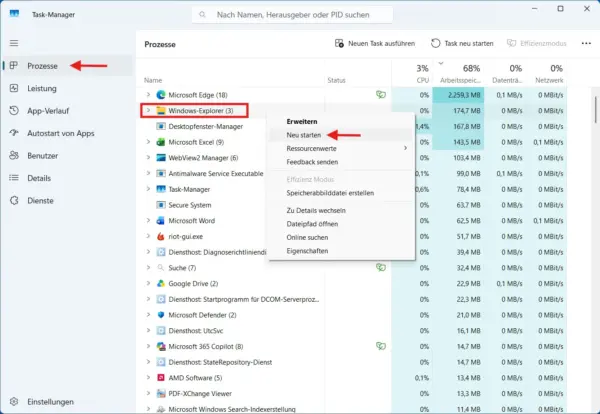Open the hamburger navigation menu

coord(14,43)
